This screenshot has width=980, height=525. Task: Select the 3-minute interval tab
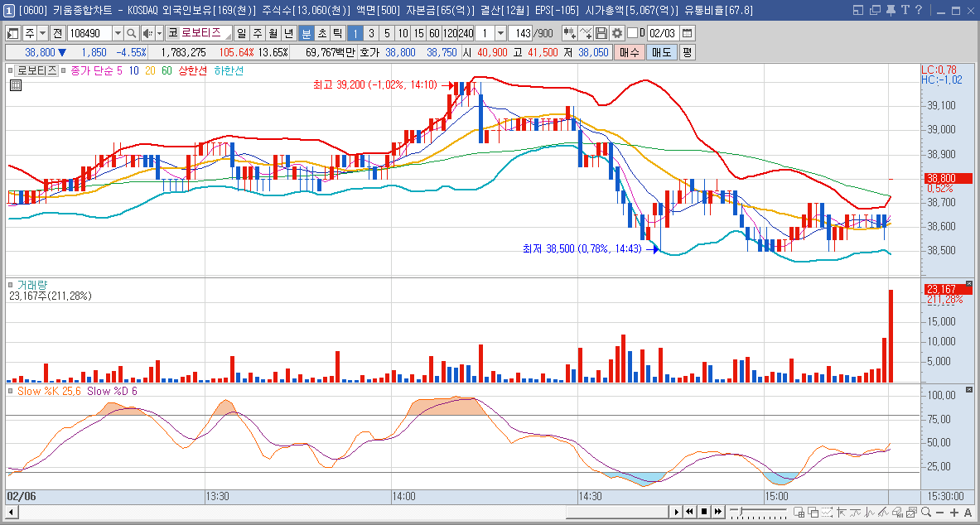pyautogui.click(x=371, y=33)
